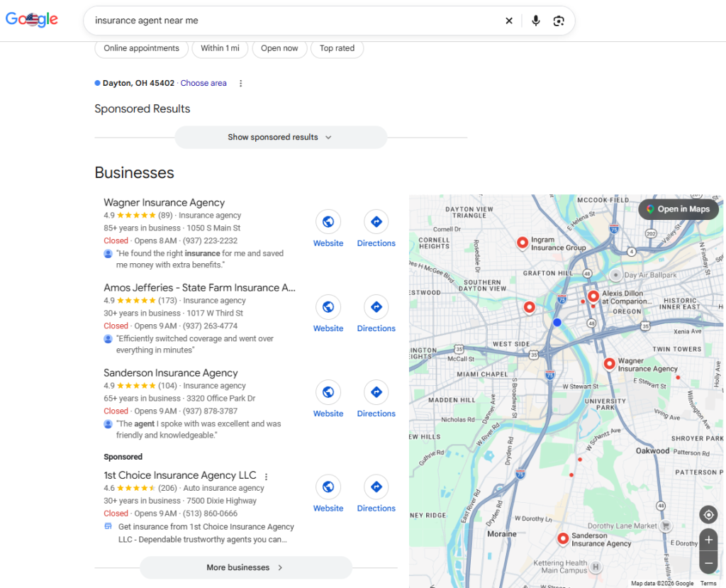
Task: Open options menu beside 1st Choice Insurance Agency LLC
Action: point(266,477)
